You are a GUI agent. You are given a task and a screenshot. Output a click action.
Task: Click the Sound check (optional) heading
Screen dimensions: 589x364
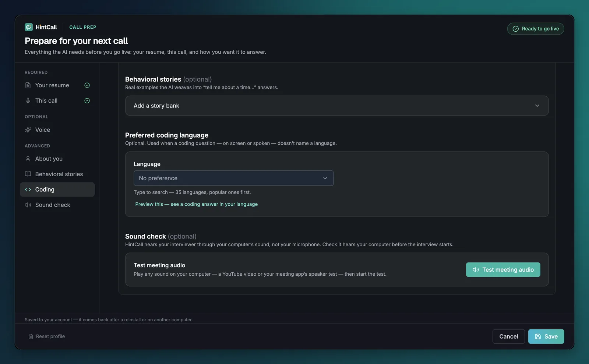(x=161, y=236)
